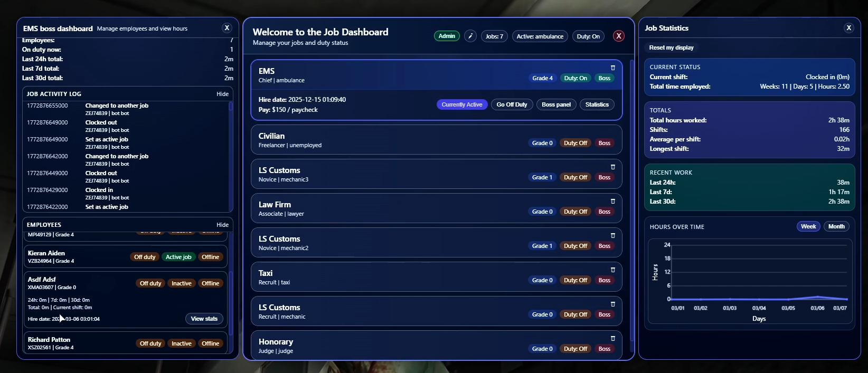Screen dimensions: 868x373
Task: Switch hours chart to Month view
Action: [836, 226]
